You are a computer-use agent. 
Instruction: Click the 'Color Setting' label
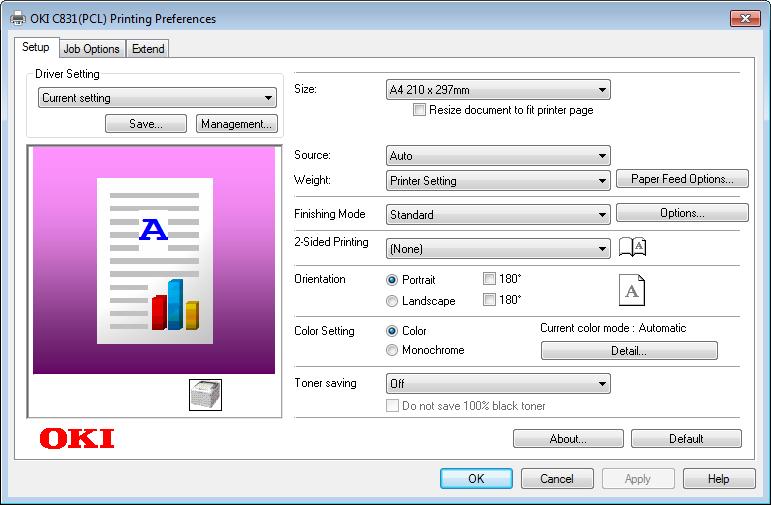pyautogui.click(x=324, y=331)
